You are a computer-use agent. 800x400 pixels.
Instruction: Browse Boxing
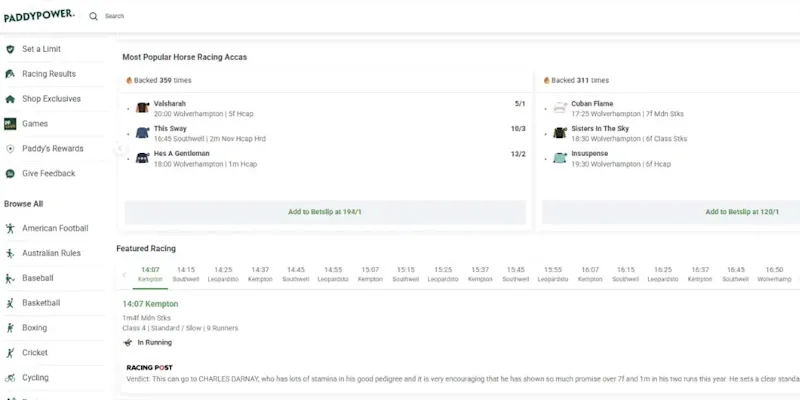(x=34, y=328)
